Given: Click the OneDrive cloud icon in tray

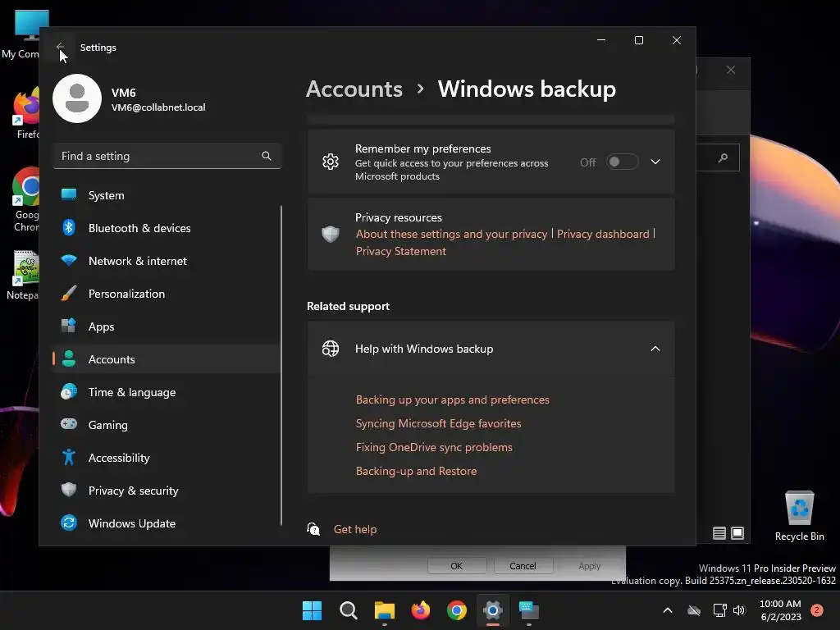Looking at the screenshot, I should pyautogui.click(x=694, y=610).
